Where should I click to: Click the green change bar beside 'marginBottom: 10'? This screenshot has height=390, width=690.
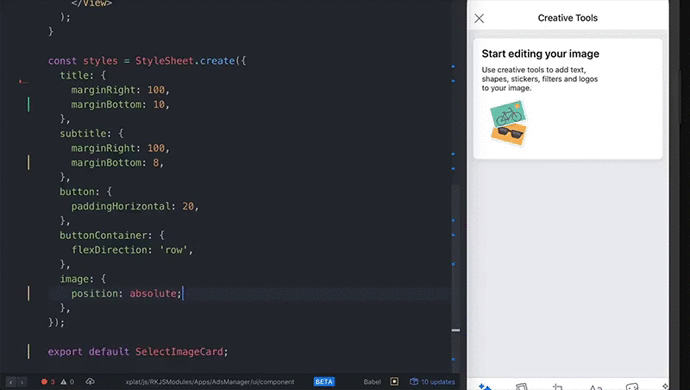[29, 104]
